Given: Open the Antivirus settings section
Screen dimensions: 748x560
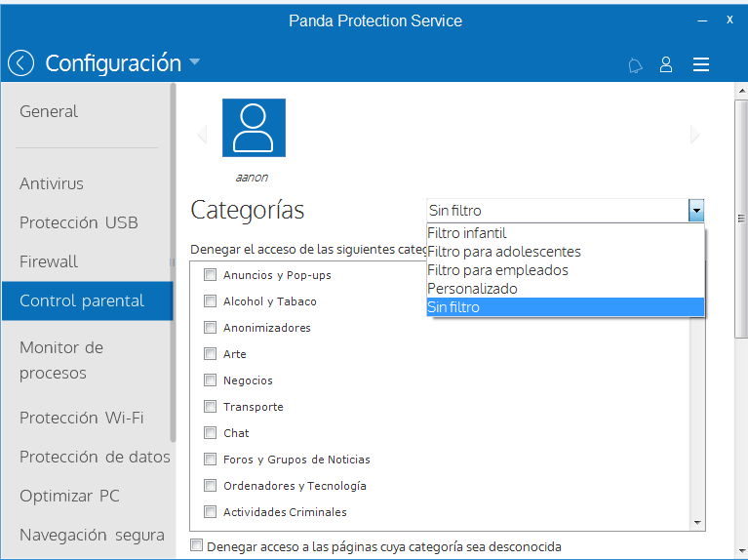Looking at the screenshot, I should point(52,183).
